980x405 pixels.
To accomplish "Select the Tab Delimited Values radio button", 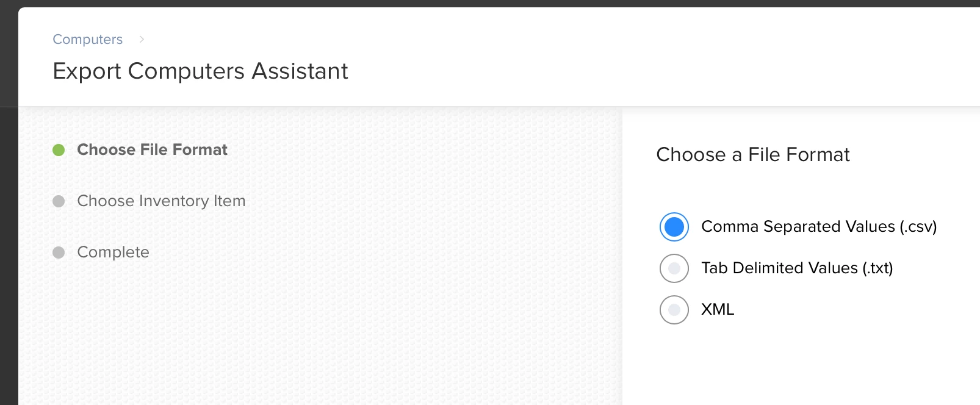I will [x=674, y=268].
